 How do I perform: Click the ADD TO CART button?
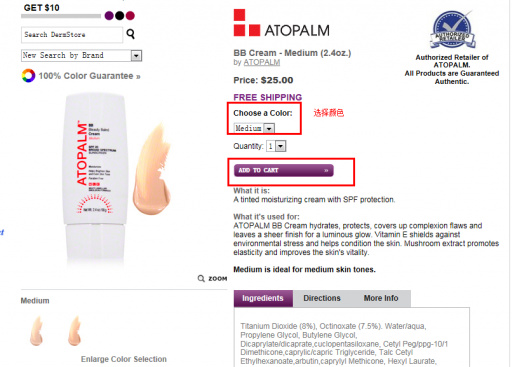pyautogui.click(x=284, y=170)
